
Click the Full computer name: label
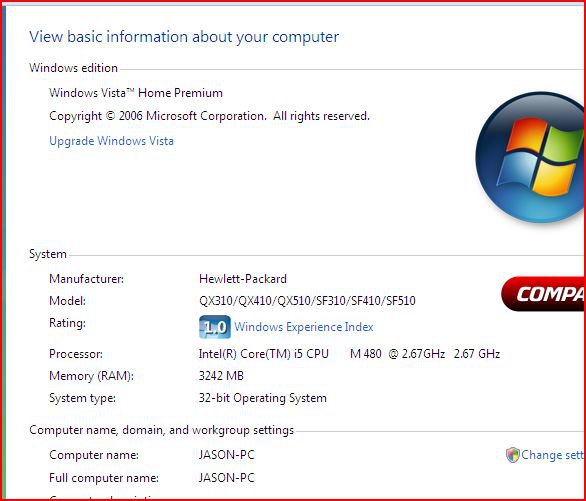(x=104, y=478)
